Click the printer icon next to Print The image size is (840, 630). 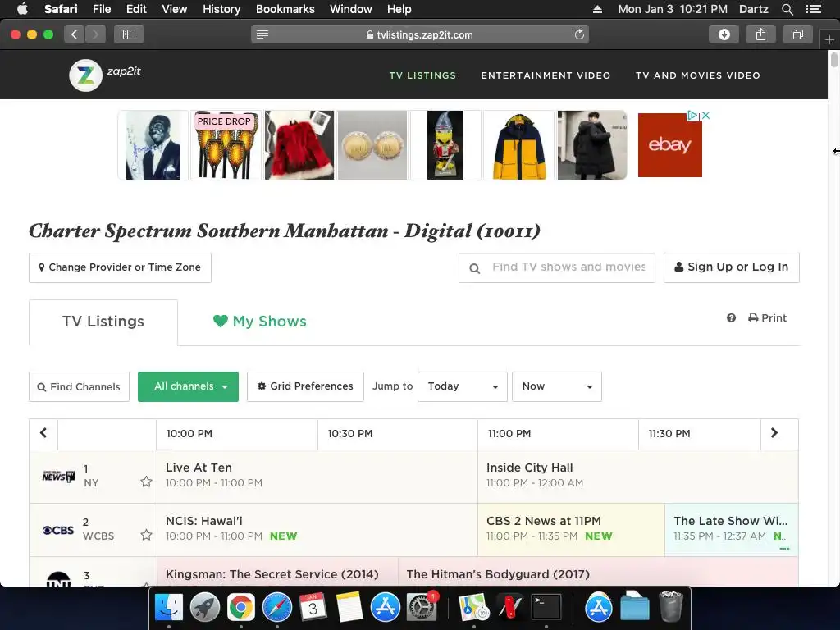click(x=753, y=317)
